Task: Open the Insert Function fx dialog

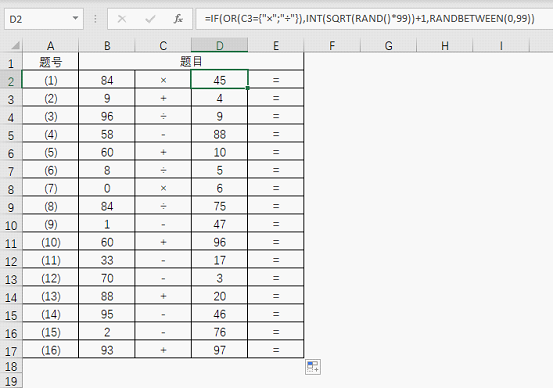Action: (178, 19)
